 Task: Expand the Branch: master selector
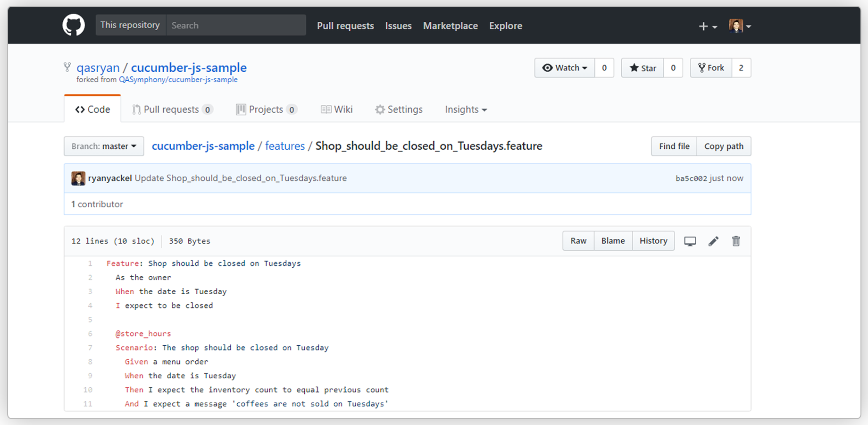coord(104,146)
